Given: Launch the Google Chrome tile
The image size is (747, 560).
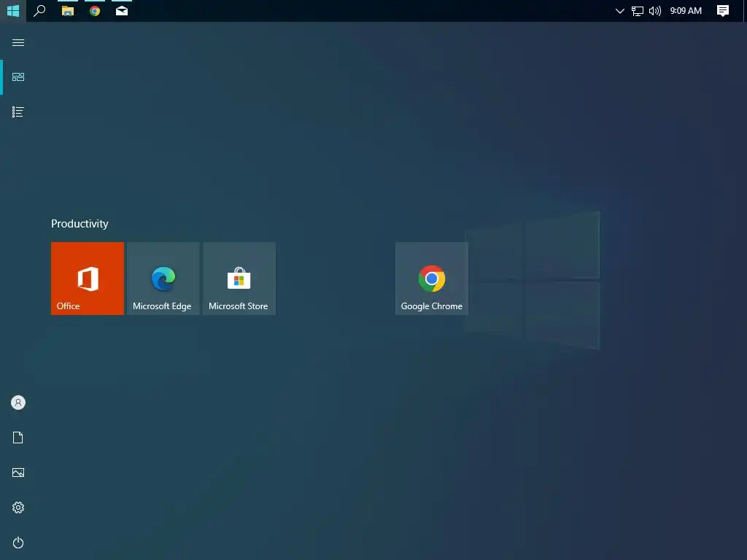Looking at the screenshot, I should pos(432,278).
